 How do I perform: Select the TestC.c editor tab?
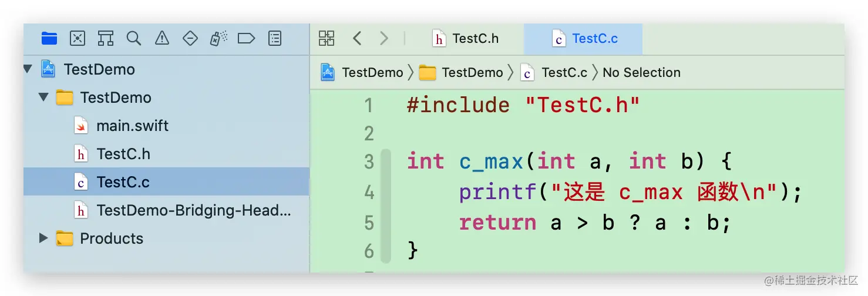click(583, 39)
